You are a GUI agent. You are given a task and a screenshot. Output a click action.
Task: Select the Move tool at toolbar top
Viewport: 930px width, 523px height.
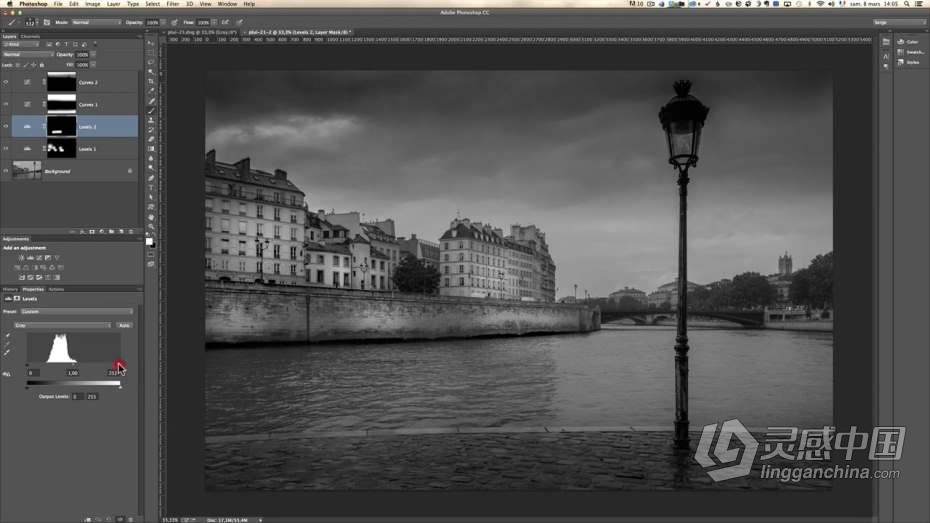click(151, 43)
